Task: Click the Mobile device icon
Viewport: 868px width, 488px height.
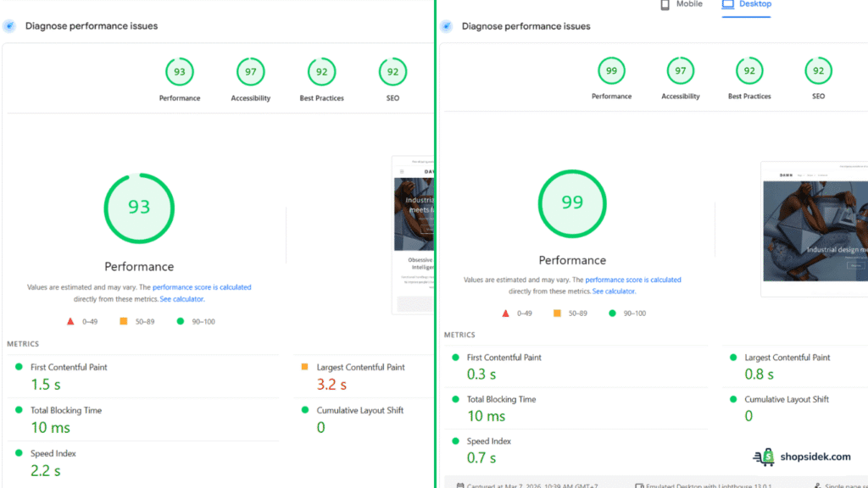Action: [x=665, y=4]
